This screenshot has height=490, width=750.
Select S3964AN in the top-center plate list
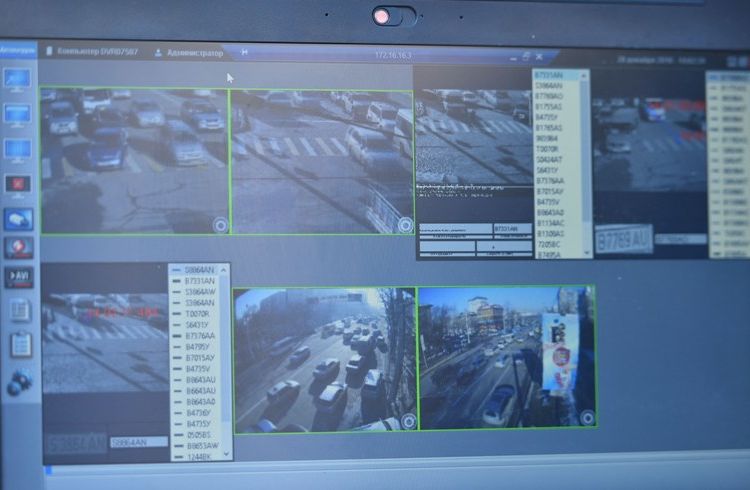[x=548, y=86]
